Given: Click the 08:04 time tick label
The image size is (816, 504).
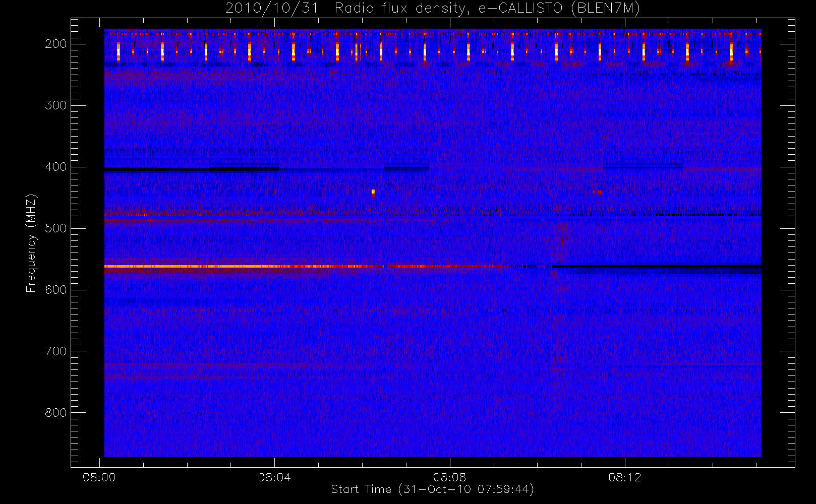Looking at the screenshot, I should pos(274,477).
